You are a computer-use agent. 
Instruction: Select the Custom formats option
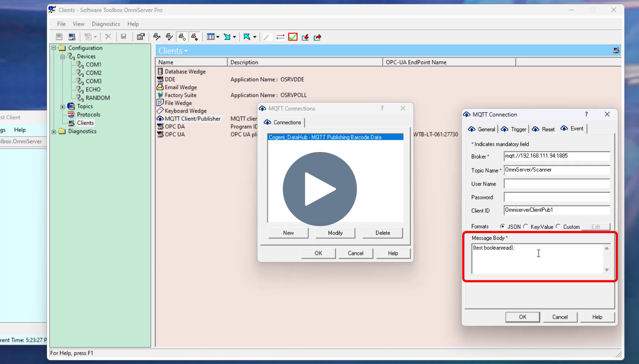(559, 227)
